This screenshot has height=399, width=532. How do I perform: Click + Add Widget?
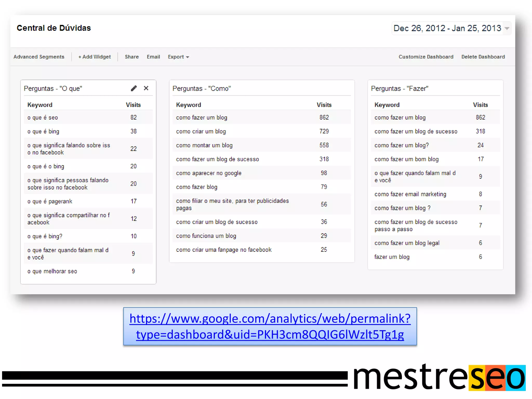coord(95,57)
